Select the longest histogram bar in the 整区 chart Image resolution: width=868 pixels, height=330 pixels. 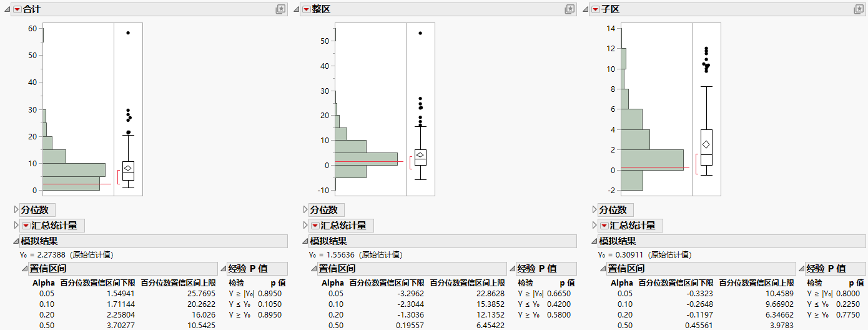click(366, 159)
